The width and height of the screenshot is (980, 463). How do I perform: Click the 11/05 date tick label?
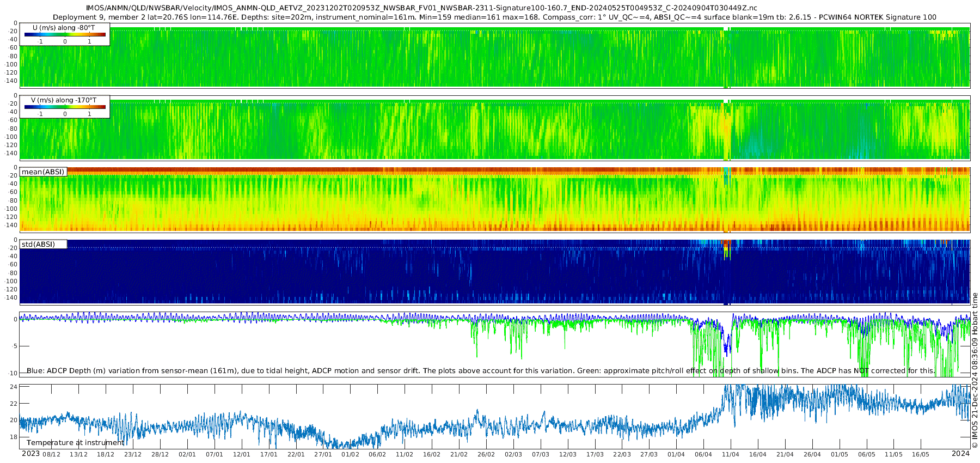pyautogui.click(x=893, y=455)
